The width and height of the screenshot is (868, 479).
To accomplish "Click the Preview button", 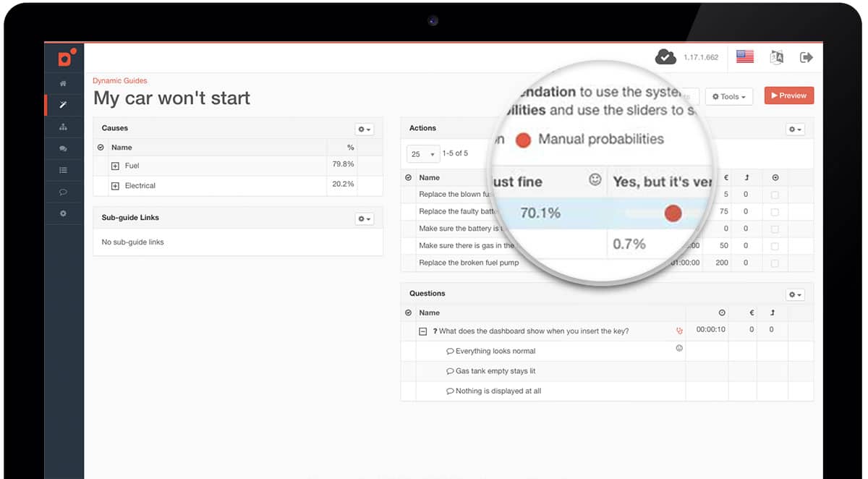I will click(789, 96).
